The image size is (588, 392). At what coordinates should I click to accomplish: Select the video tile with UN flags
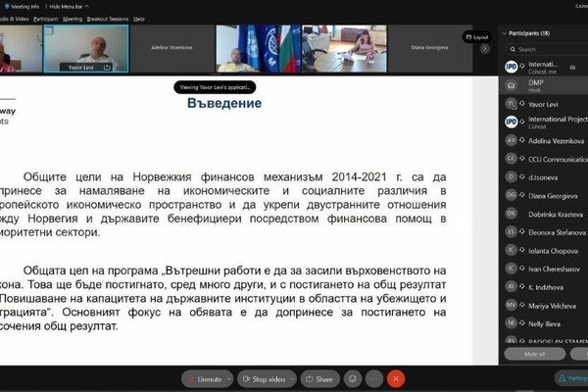[x=258, y=48]
